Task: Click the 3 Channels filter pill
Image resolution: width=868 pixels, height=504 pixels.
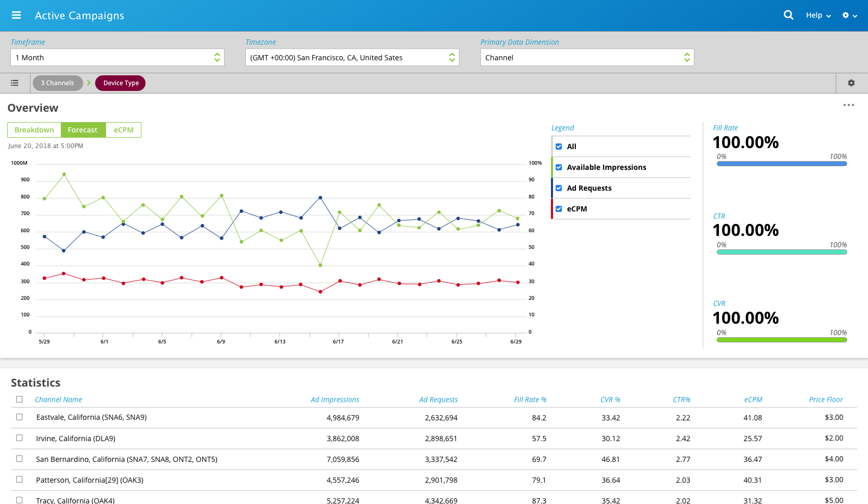Action: click(58, 83)
